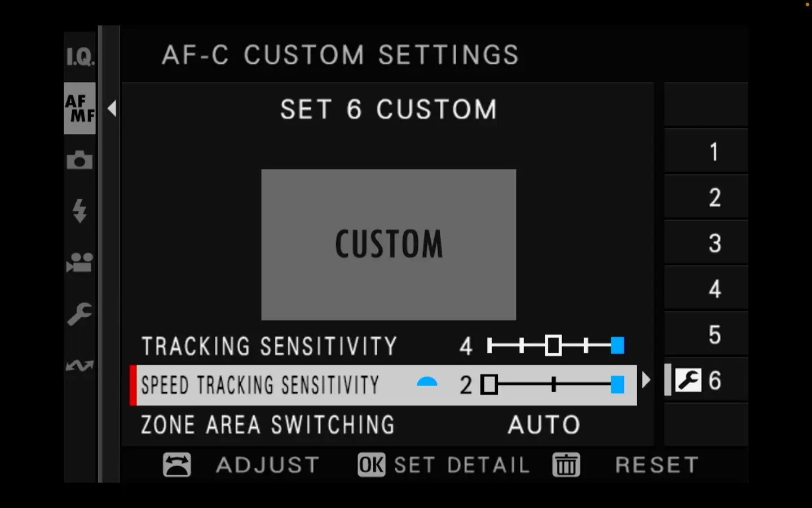Open the movie settings menu
This screenshot has height=508, width=812.
pyautogui.click(x=80, y=262)
